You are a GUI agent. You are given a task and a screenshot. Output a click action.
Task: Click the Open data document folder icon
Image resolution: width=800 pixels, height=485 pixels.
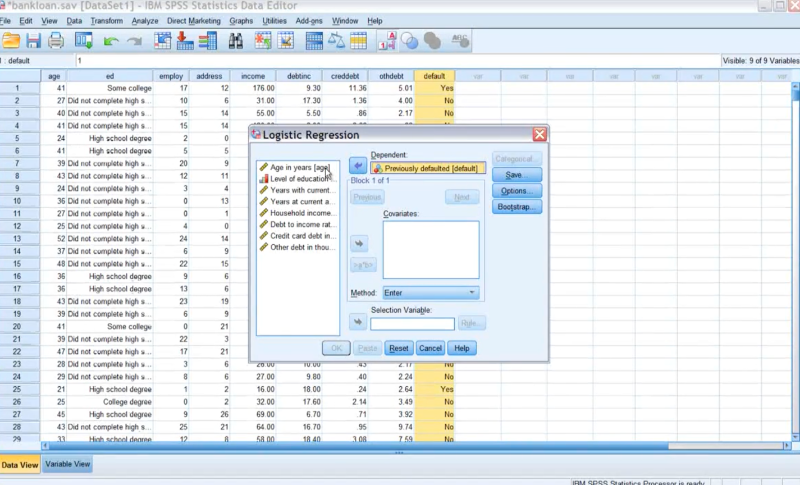tap(11, 41)
